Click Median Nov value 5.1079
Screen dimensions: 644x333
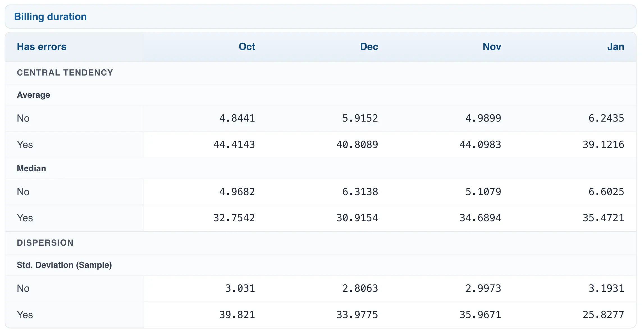click(483, 192)
